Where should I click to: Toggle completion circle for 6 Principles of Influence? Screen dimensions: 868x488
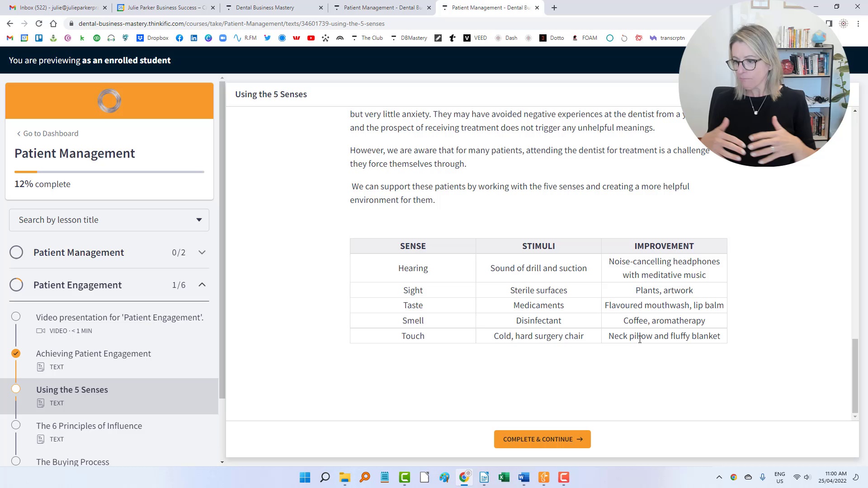tap(16, 425)
